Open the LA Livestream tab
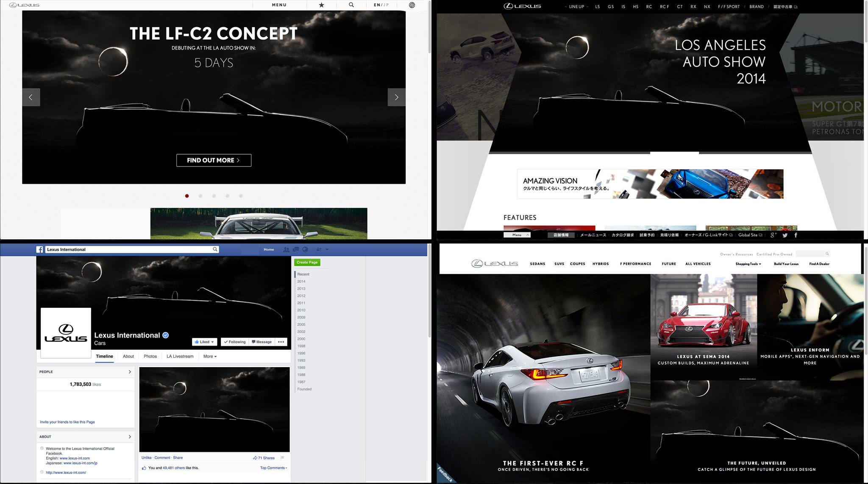Screen dimensions: 868x484 pyautogui.click(x=180, y=357)
